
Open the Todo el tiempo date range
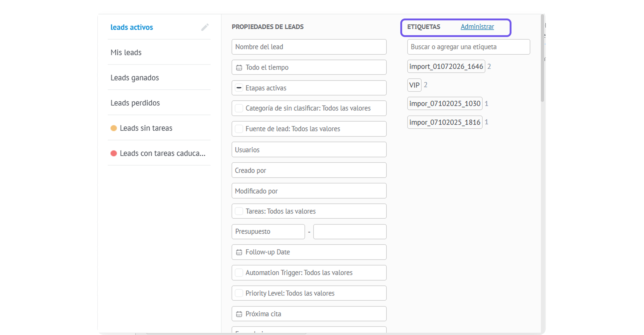pyautogui.click(x=309, y=67)
